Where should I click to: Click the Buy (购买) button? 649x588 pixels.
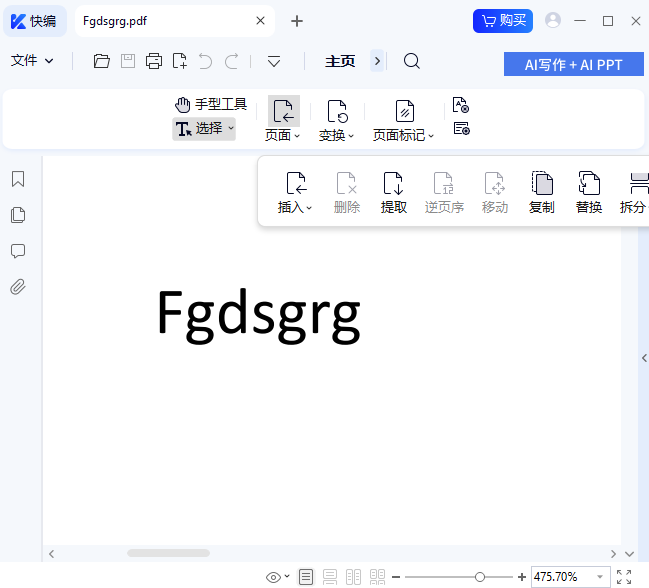pos(503,20)
